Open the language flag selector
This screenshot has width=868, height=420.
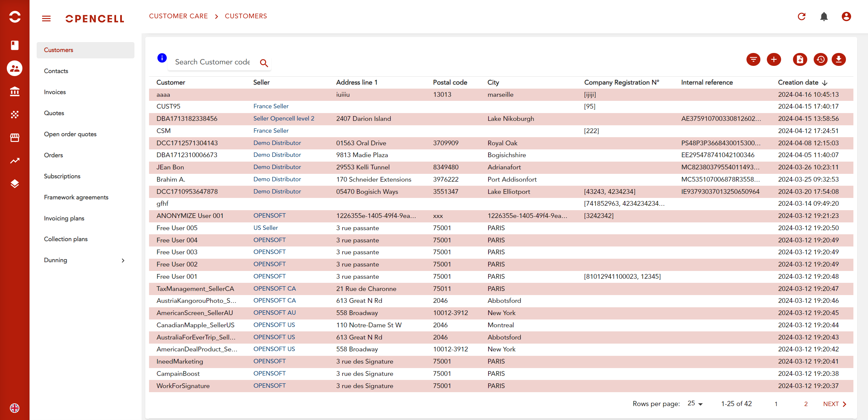[x=15, y=408]
